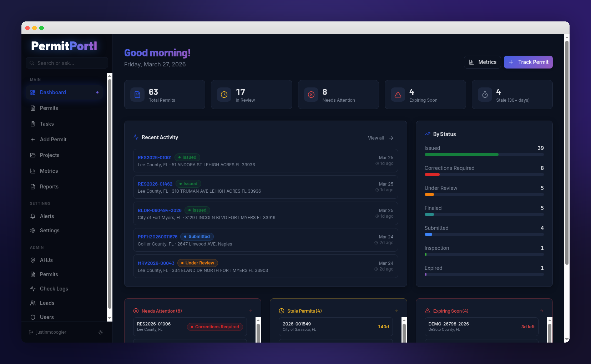591x364 pixels.
Task: Click the Issued progress bar
Action: pyautogui.click(x=484, y=155)
